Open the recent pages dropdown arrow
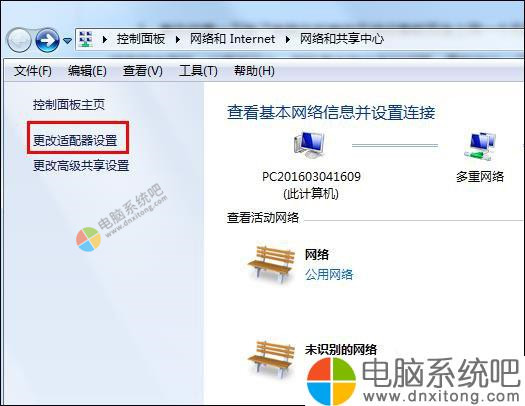Screen dimensions: 525x406 pos(67,41)
